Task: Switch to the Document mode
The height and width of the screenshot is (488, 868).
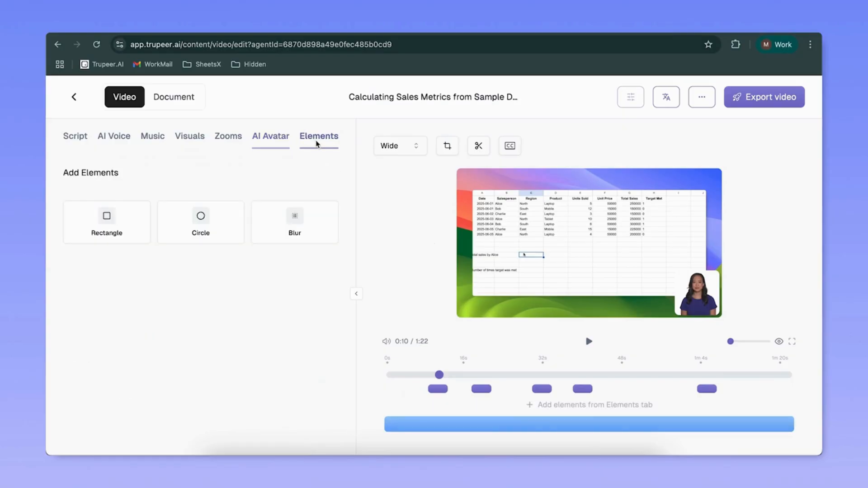Action: tap(174, 97)
